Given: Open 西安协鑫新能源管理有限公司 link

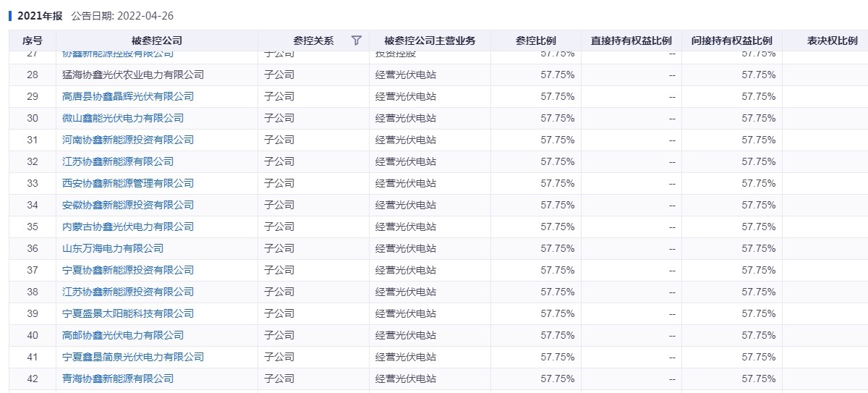Looking at the screenshot, I should [x=128, y=183].
